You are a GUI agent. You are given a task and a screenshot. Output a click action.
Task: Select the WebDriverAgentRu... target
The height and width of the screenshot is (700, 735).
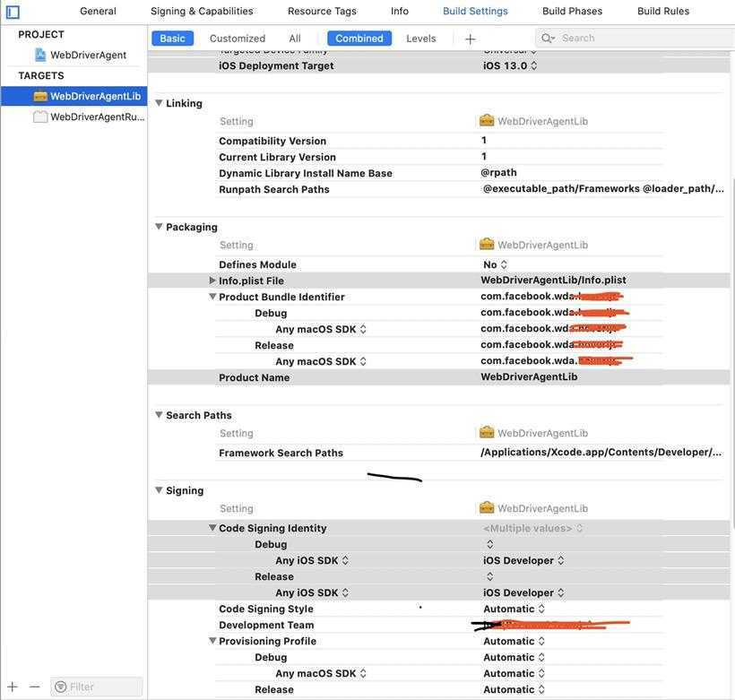point(74,117)
